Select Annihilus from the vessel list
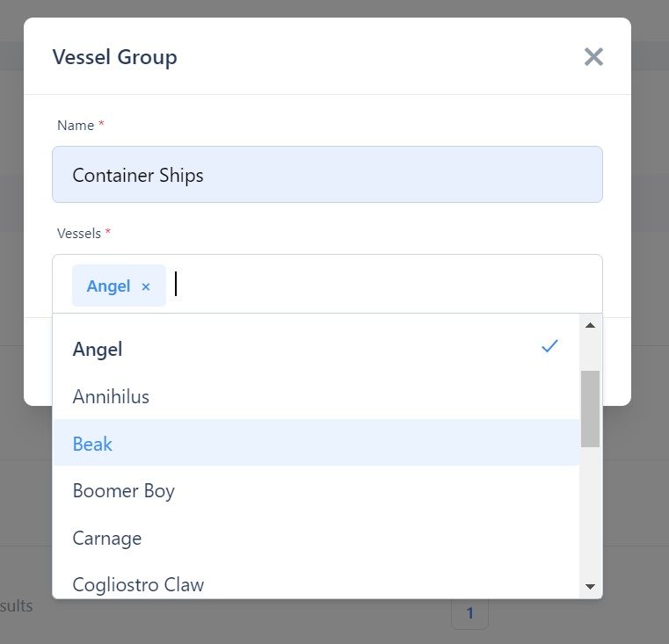Viewport: 669px width, 644px height. pyautogui.click(x=316, y=396)
